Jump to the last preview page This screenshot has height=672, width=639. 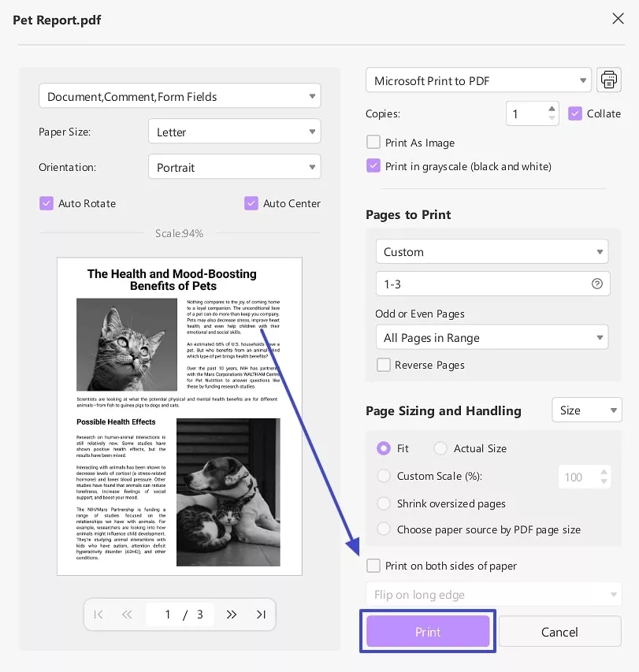261,614
